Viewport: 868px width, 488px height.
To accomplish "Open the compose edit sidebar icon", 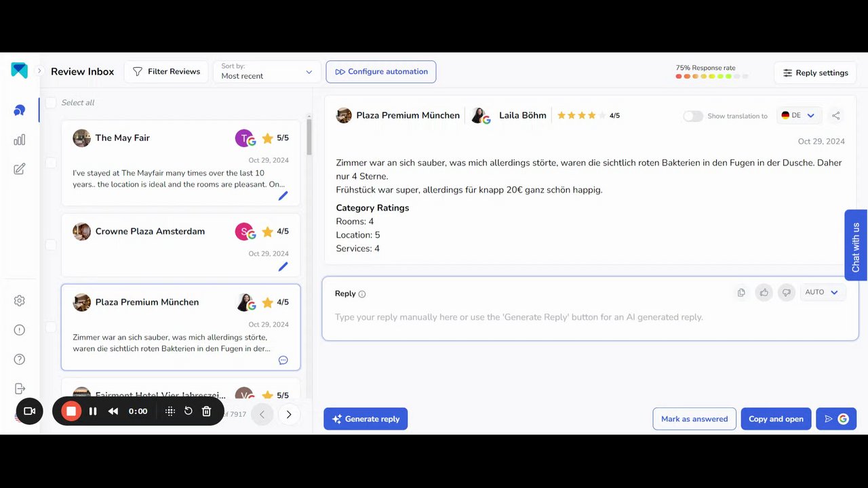I will click(20, 169).
